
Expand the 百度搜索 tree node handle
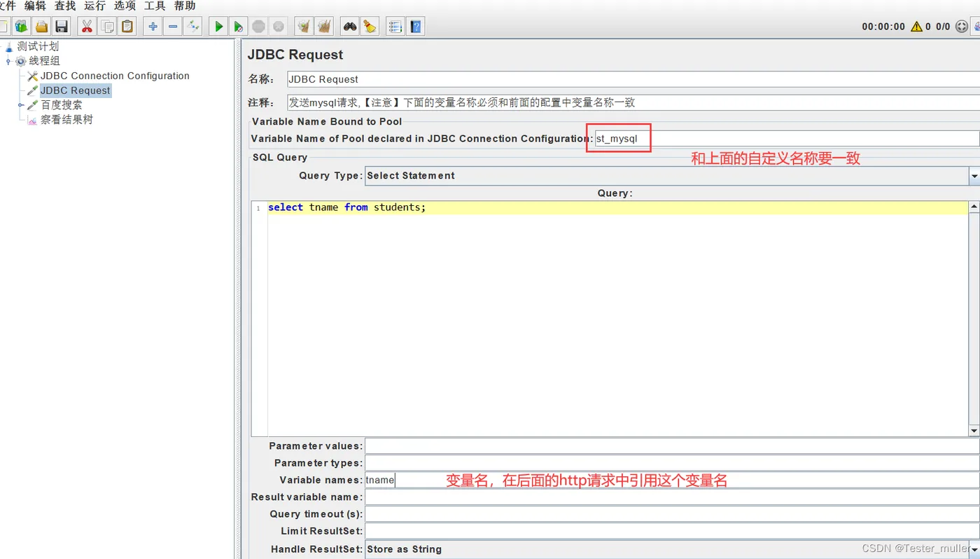(21, 105)
